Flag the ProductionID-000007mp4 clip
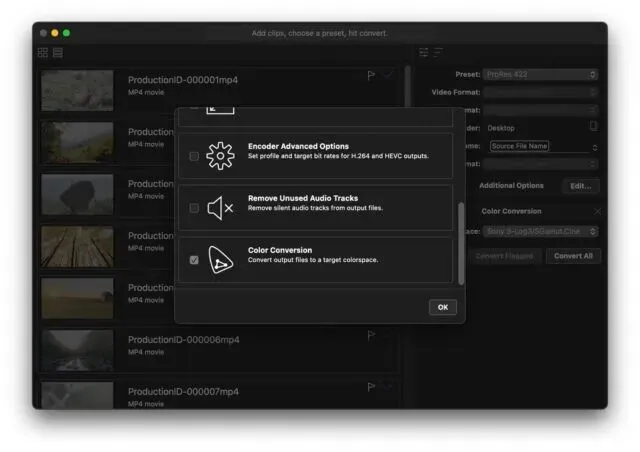 click(371, 387)
